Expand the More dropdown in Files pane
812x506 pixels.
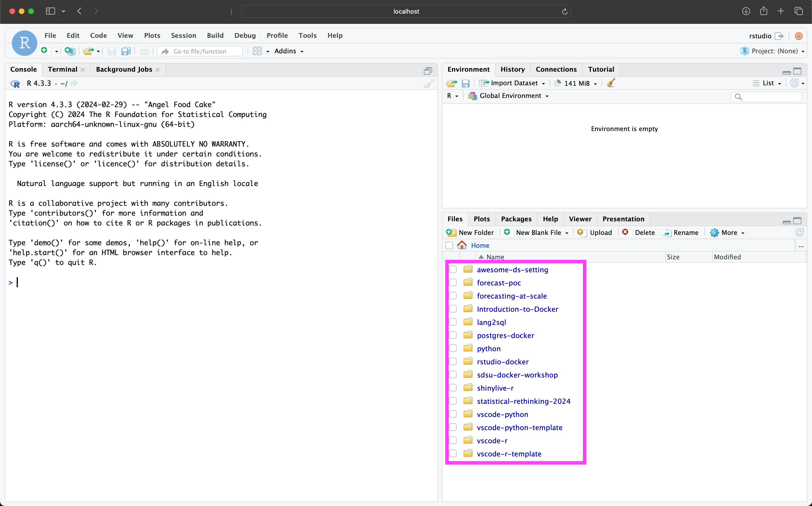click(727, 233)
